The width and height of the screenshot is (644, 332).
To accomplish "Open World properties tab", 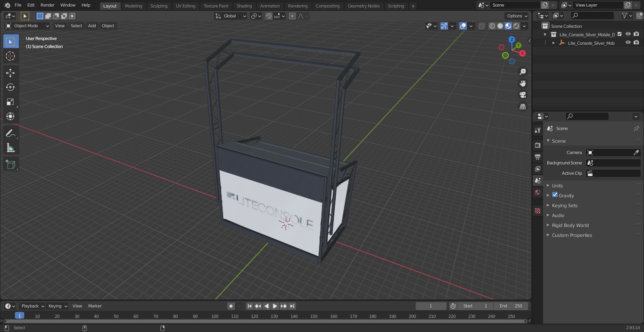I will pos(537,193).
